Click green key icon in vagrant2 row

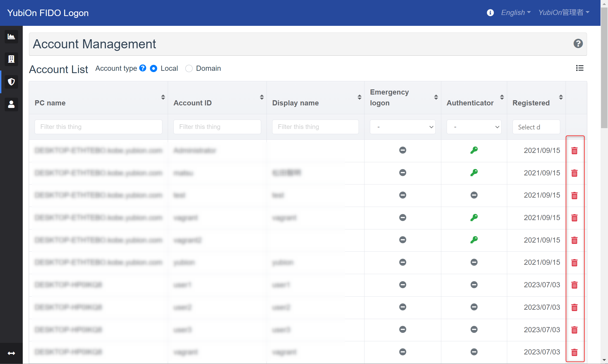click(474, 240)
